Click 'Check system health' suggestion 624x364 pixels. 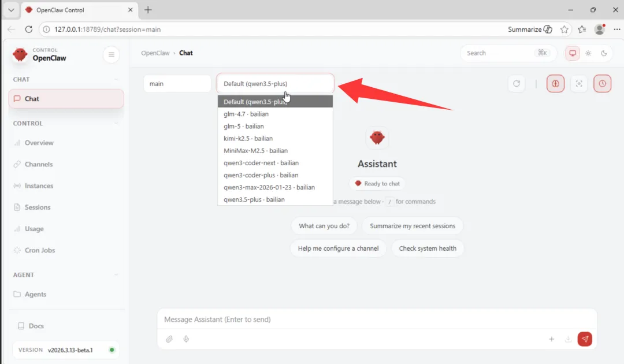428,248
